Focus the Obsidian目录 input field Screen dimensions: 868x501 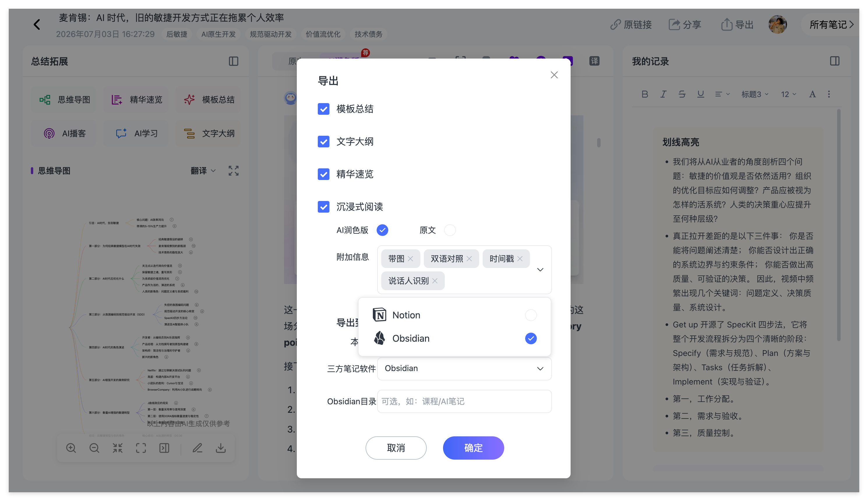465,401
